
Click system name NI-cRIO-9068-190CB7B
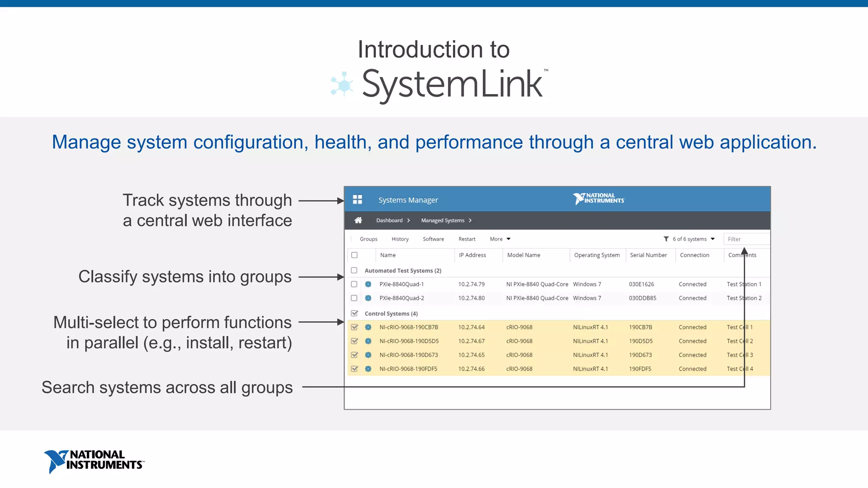tap(409, 327)
